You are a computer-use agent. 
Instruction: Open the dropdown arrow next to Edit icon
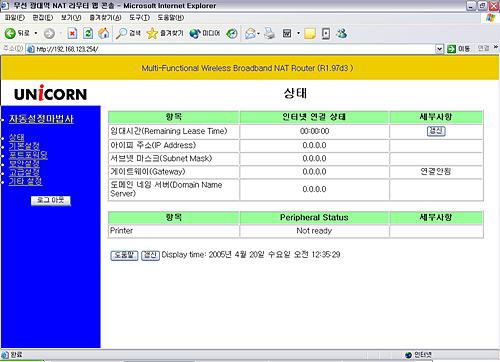coord(298,33)
